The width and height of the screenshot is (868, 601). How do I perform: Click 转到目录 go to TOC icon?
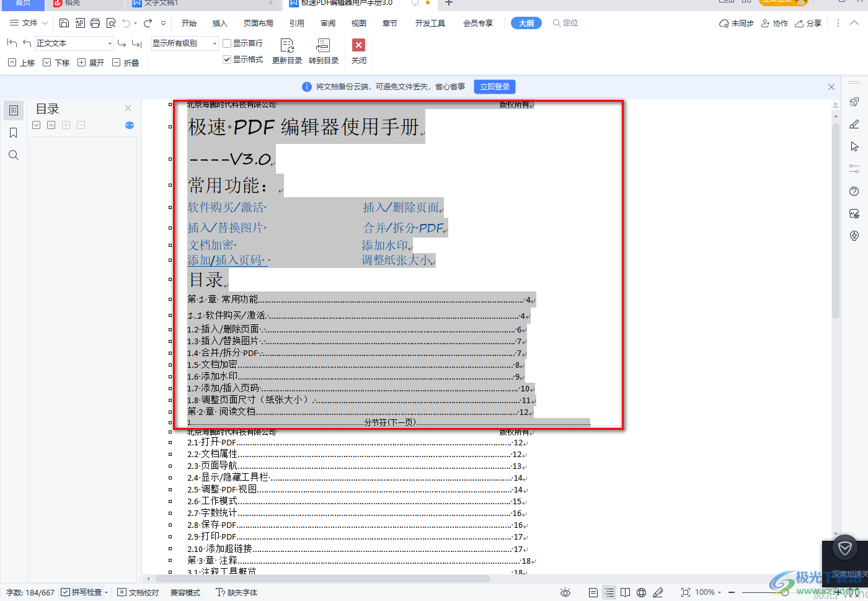click(324, 51)
